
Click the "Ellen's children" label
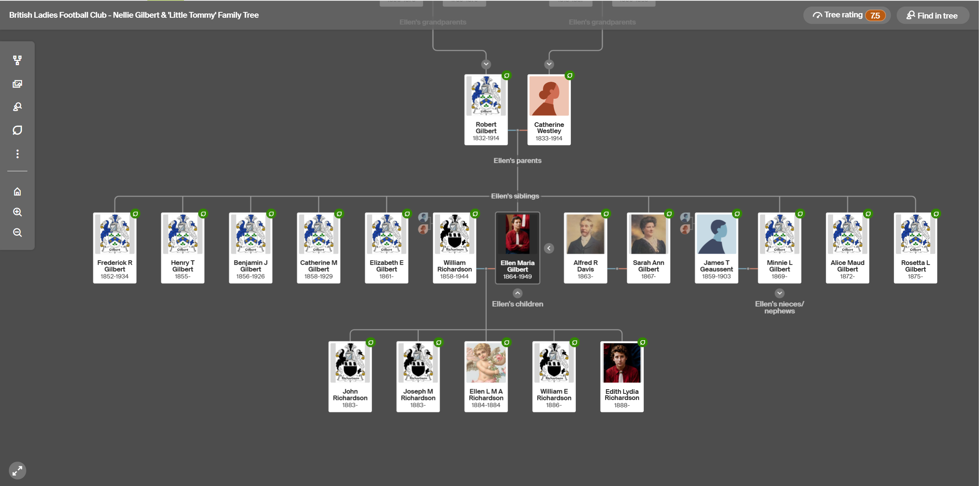(517, 304)
